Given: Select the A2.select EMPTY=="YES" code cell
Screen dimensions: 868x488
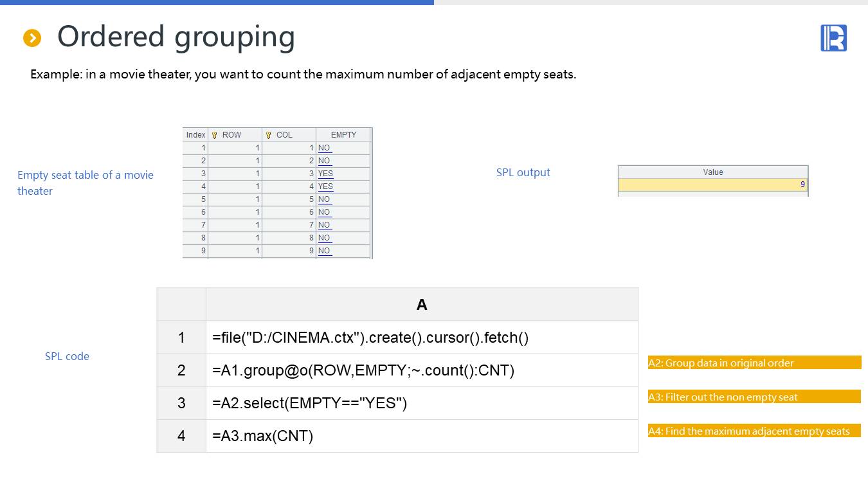Looking at the screenshot, I should (422, 403).
